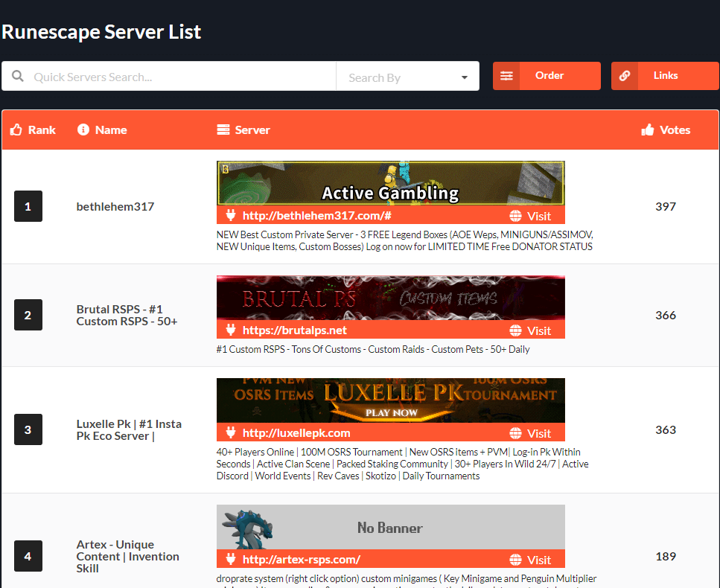
Task: Click the globe icon in Luxelle Pk Visit
Action: (x=516, y=433)
